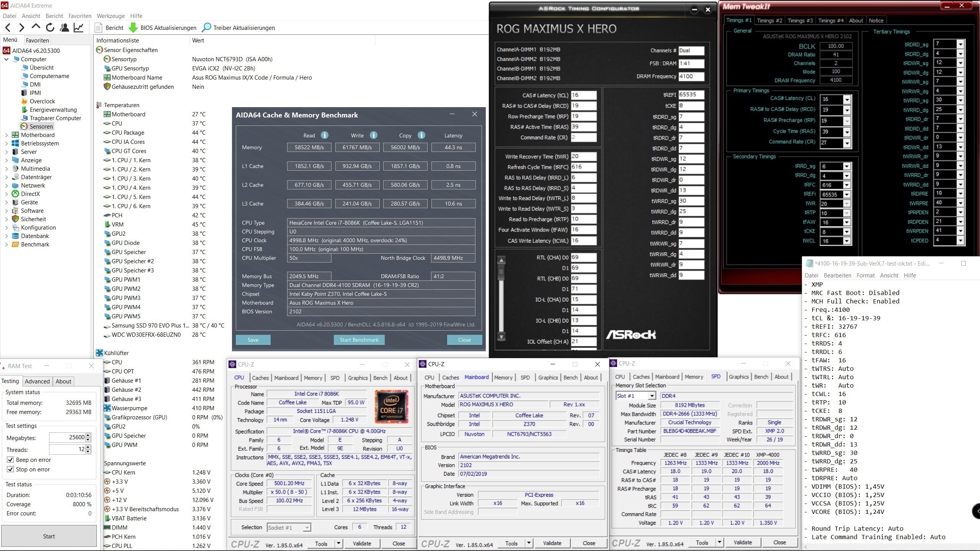
Task: Open Bericht report toolbar item
Action: [109, 28]
